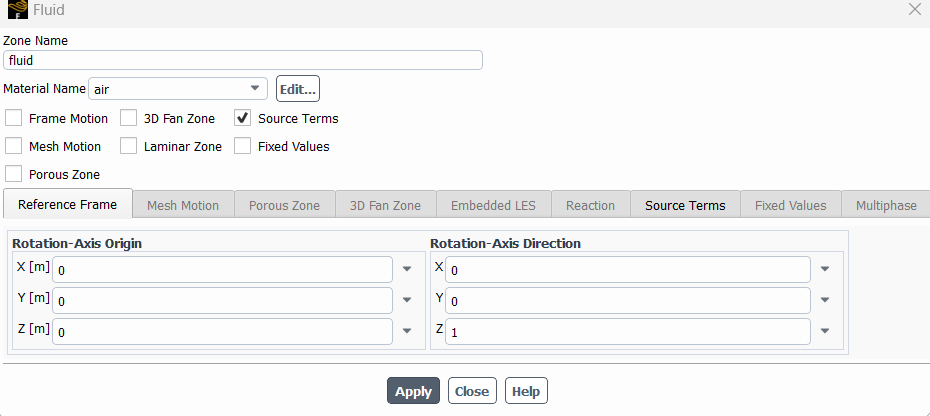The height and width of the screenshot is (416, 930).
Task: Expand Rotation-Axis Direction Z dropdown arrow
Action: [x=825, y=331]
